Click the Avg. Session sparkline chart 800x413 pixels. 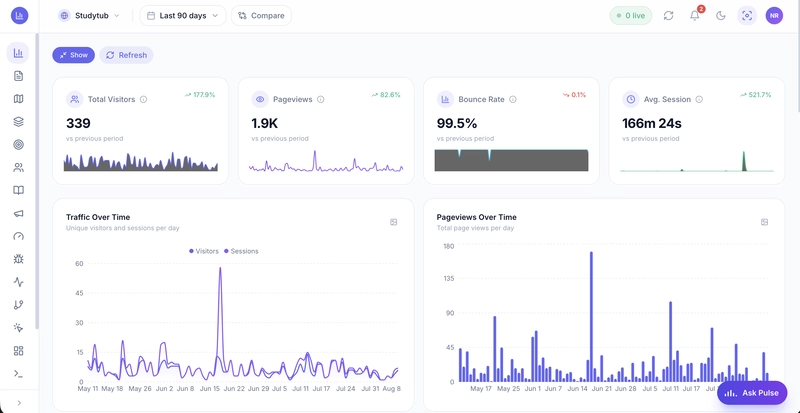[697, 161]
